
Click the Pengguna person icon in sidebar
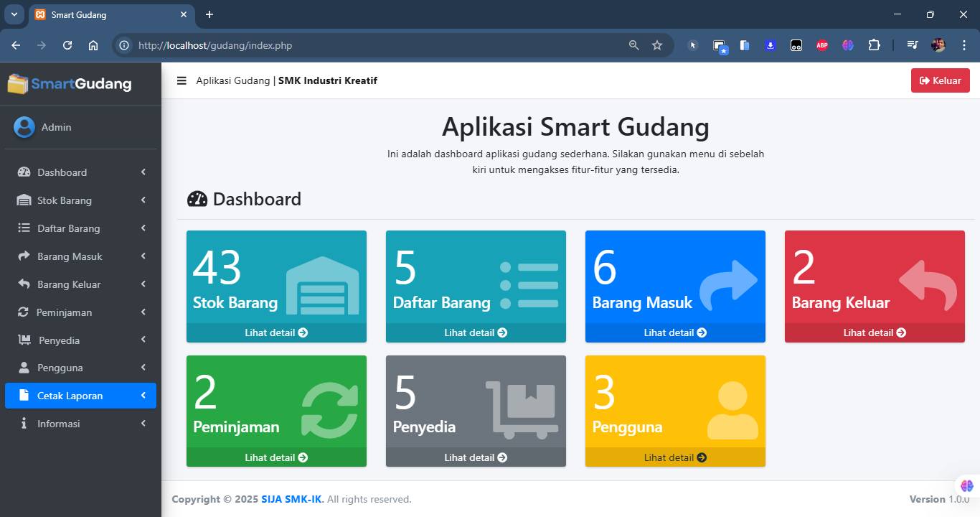[24, 368]
